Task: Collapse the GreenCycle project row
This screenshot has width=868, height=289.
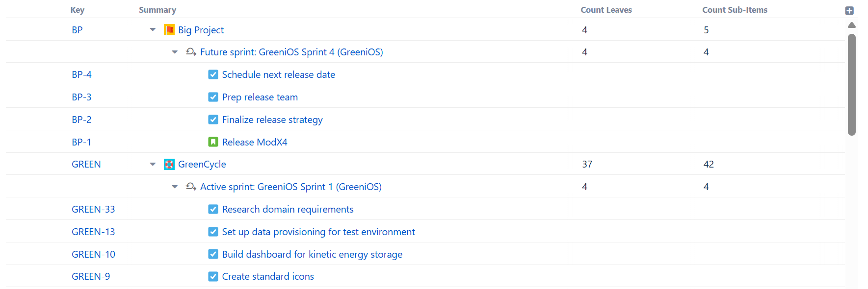Action: coord(153,165)
